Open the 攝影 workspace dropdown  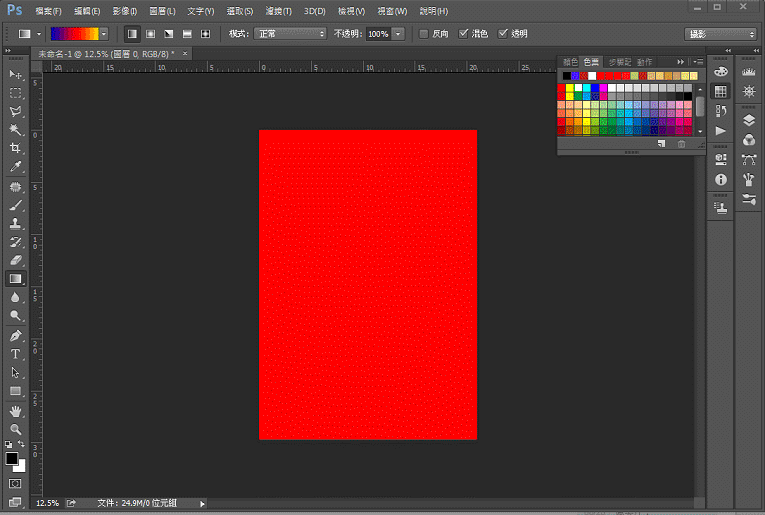[720, 34]
